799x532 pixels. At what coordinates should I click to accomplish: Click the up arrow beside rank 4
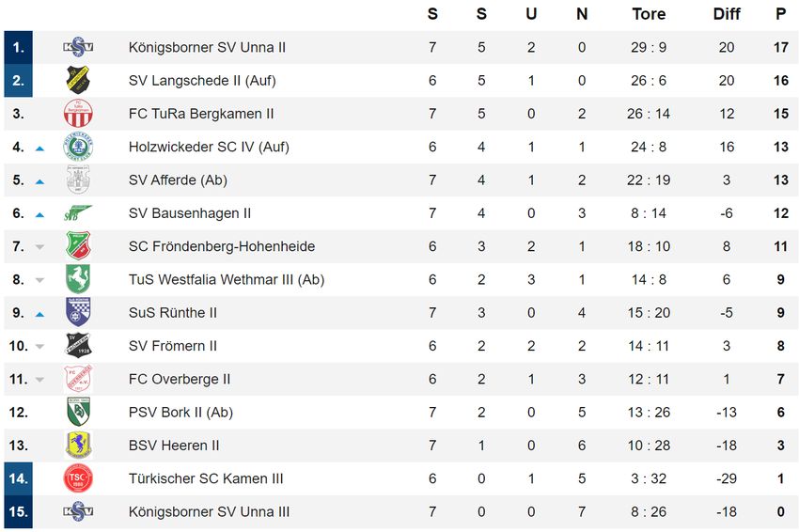point(39,149)
